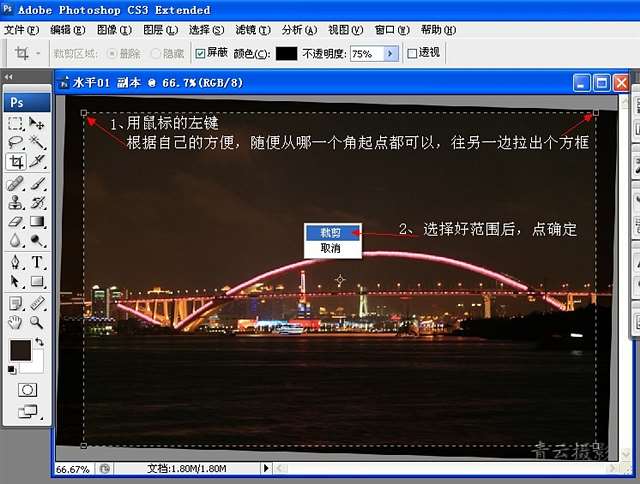Select the Eraser tool

click(16, 222)
